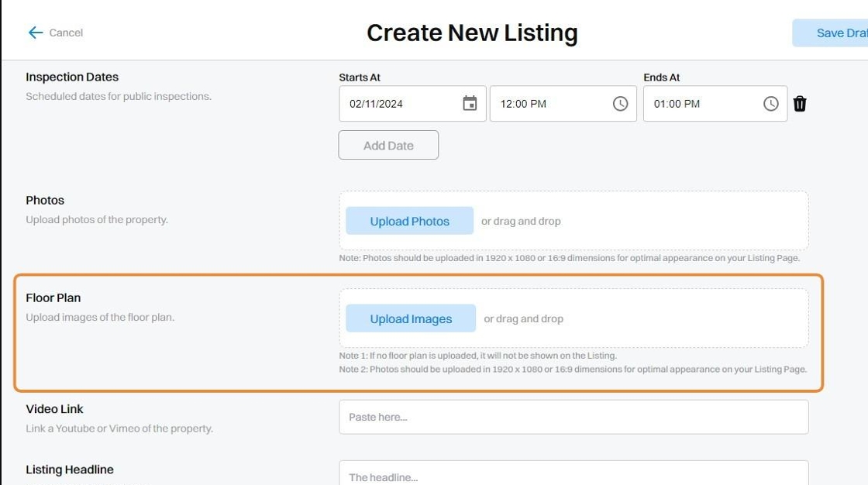The height and width of the screenshot is (485, 868).
Task: Click the Floor Plan 'or drag and drop' zone
Action: coord(524,318)
